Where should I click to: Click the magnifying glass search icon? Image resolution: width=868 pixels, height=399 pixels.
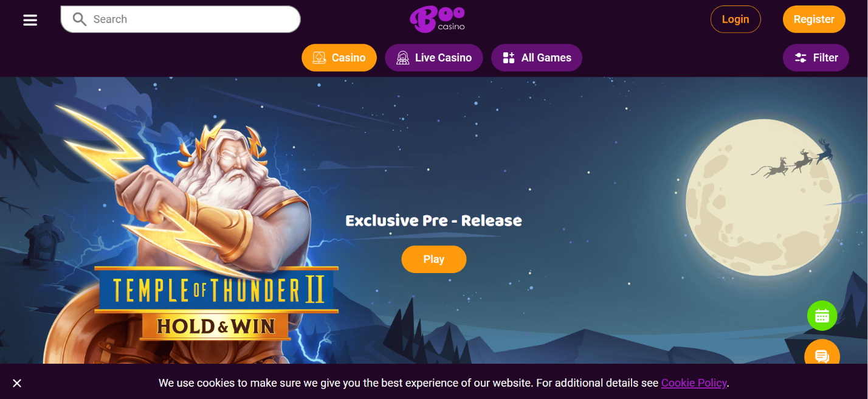click(80, 19)
